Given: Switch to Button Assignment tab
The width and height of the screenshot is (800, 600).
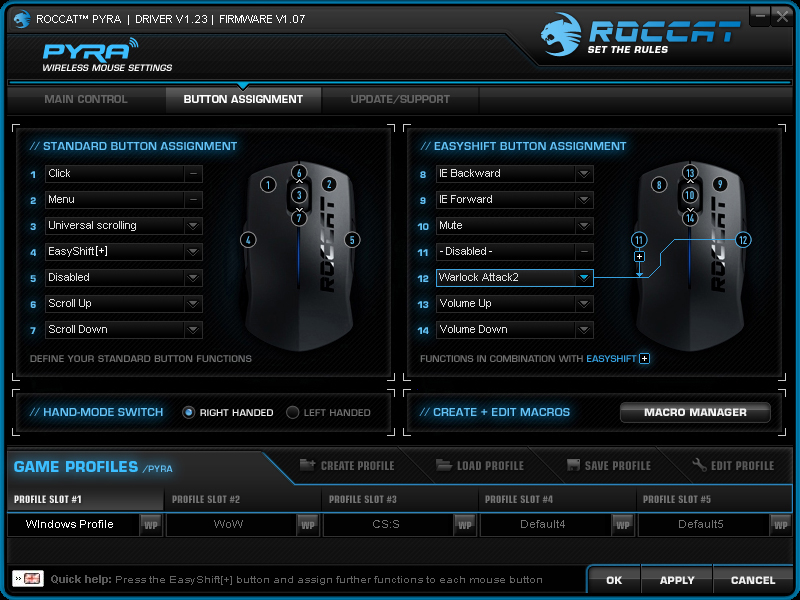Looking at the screenshot, I should pos(243,99).
